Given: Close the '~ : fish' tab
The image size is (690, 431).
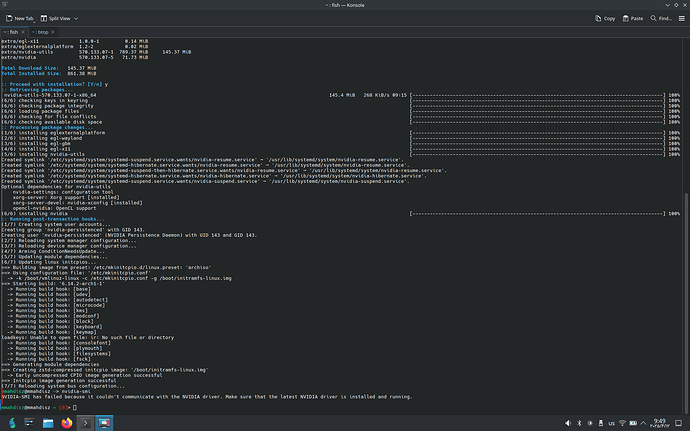Looking at the screenshot, I should pyautogui.click(x=23, y=32).
